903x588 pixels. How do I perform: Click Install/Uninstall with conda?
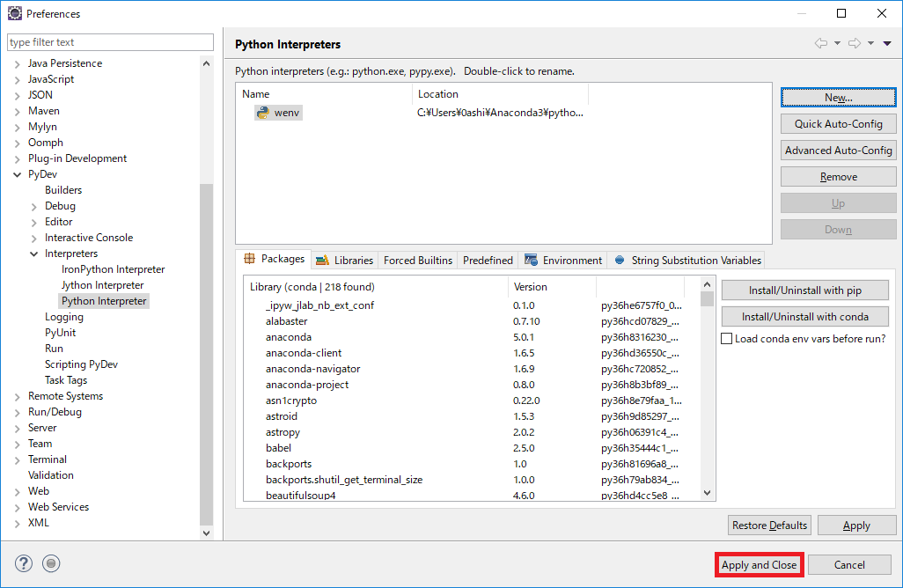coord(804,316)
